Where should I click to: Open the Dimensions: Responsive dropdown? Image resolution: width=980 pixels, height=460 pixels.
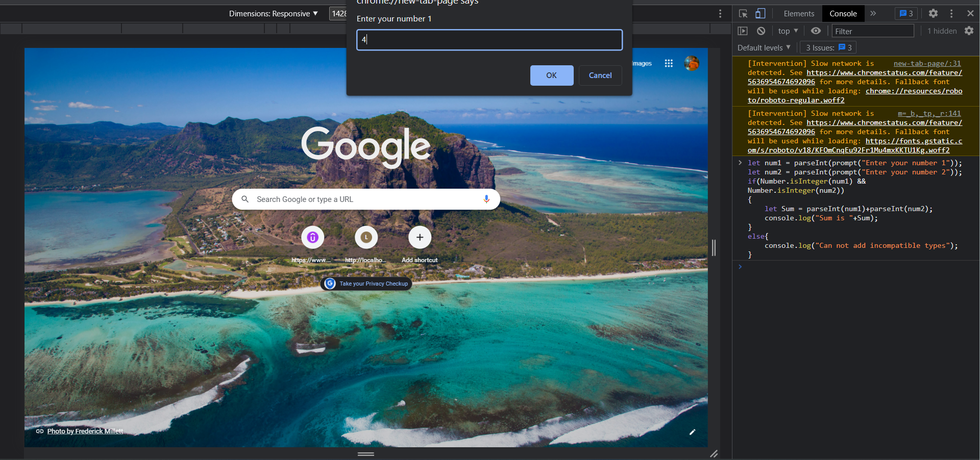pyautogui.click(x=274, y=14)
